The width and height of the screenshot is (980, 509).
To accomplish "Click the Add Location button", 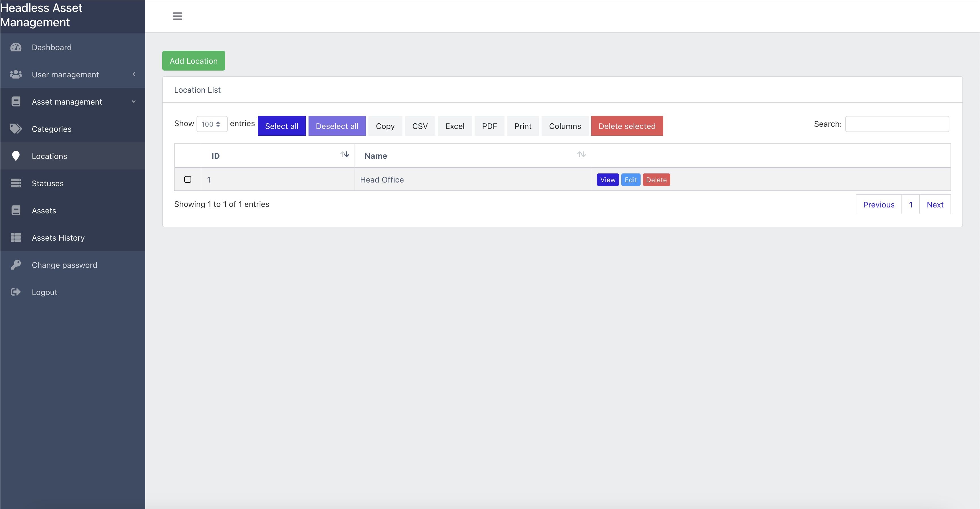I will (x=193, y=61).
